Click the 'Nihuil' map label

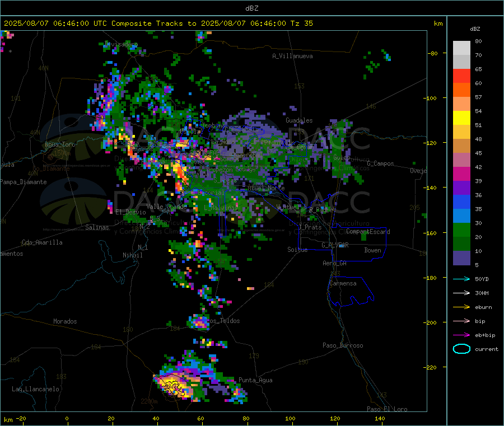coord(132,255)
